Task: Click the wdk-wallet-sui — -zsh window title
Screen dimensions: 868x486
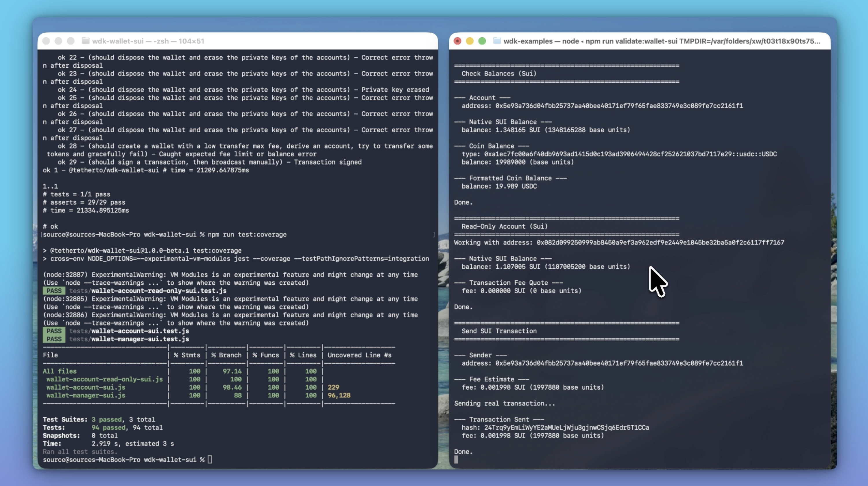Action: click(148, 41)
